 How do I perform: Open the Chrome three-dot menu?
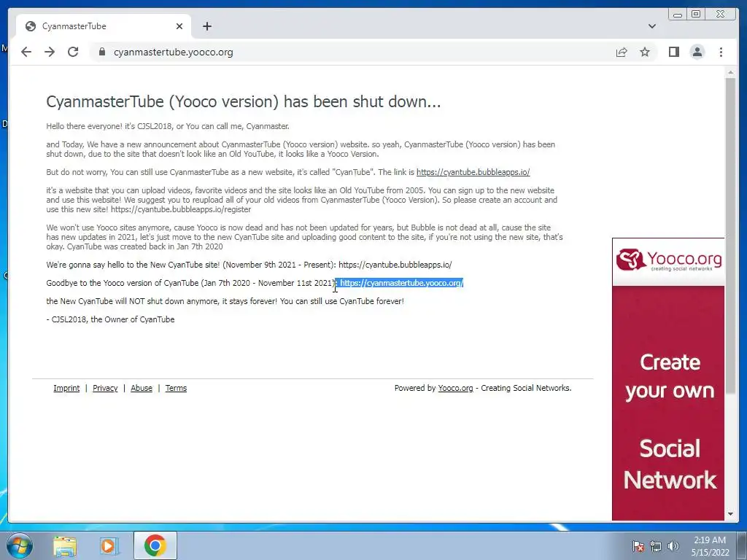click(721, 52)
